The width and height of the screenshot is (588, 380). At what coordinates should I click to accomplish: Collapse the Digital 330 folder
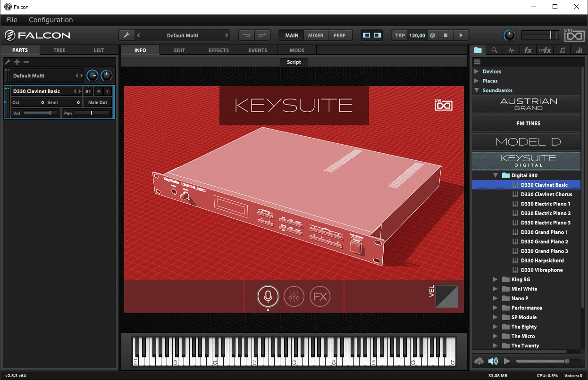click(x=496, y=175)
